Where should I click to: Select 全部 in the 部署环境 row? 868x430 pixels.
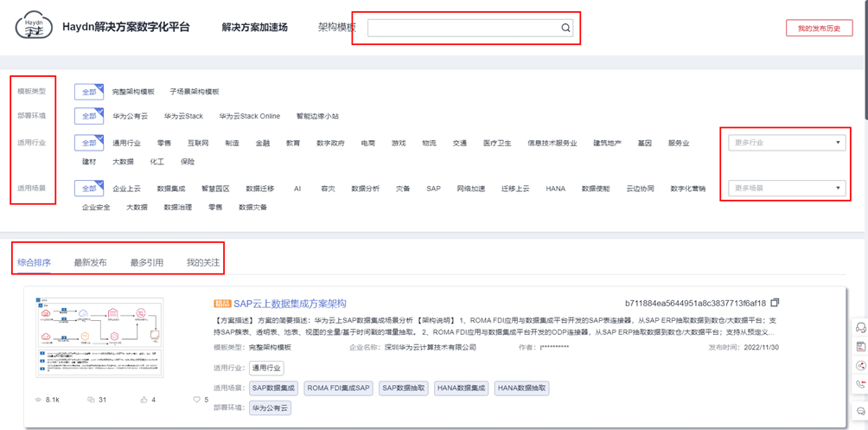89,116
